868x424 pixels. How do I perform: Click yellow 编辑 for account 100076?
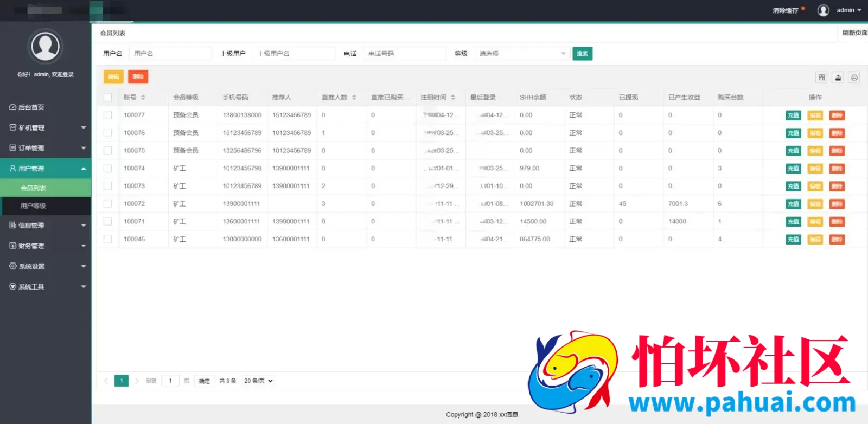tap(815, 133)
